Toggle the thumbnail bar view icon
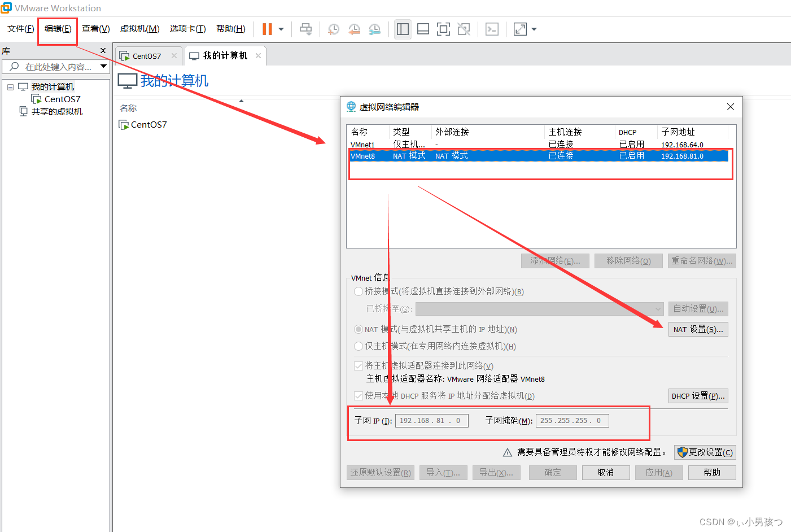This screenshot has height=532, width=791. click(x=423, y=29)
